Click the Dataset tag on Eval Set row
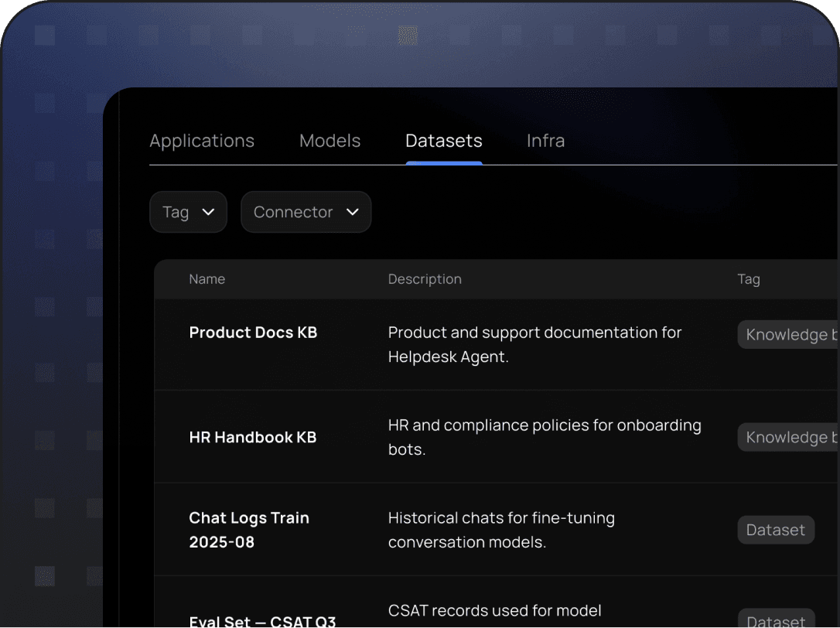This screenshot has width=840, height=628. pyautogui.click(x=775, y=621)
